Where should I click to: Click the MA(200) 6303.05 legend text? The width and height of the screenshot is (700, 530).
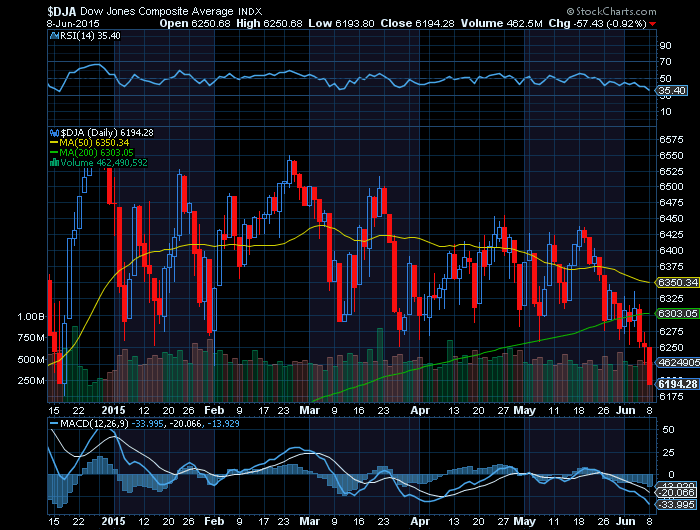coord(96,153)
